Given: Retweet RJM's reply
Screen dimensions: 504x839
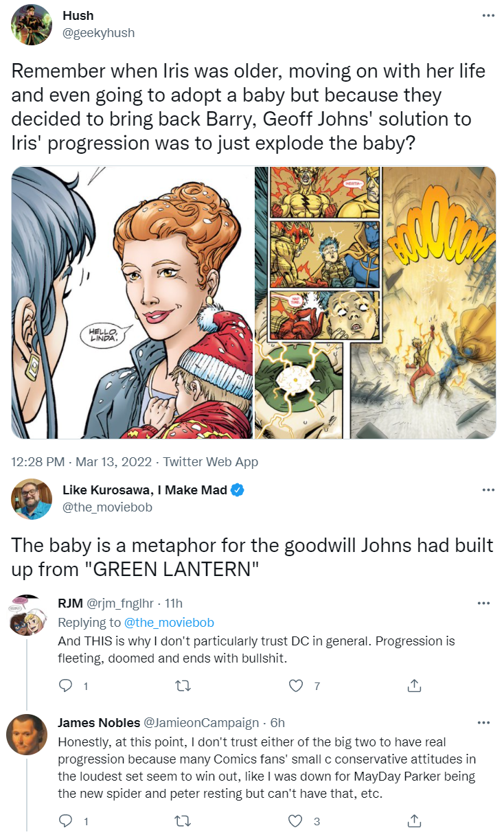Looking at the screenshot, I should 182,685.
